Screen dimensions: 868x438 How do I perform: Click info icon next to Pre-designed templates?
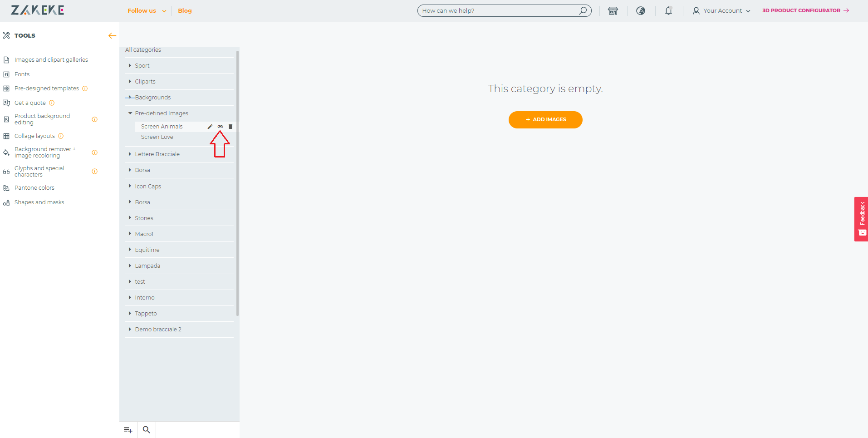(85, 89)
